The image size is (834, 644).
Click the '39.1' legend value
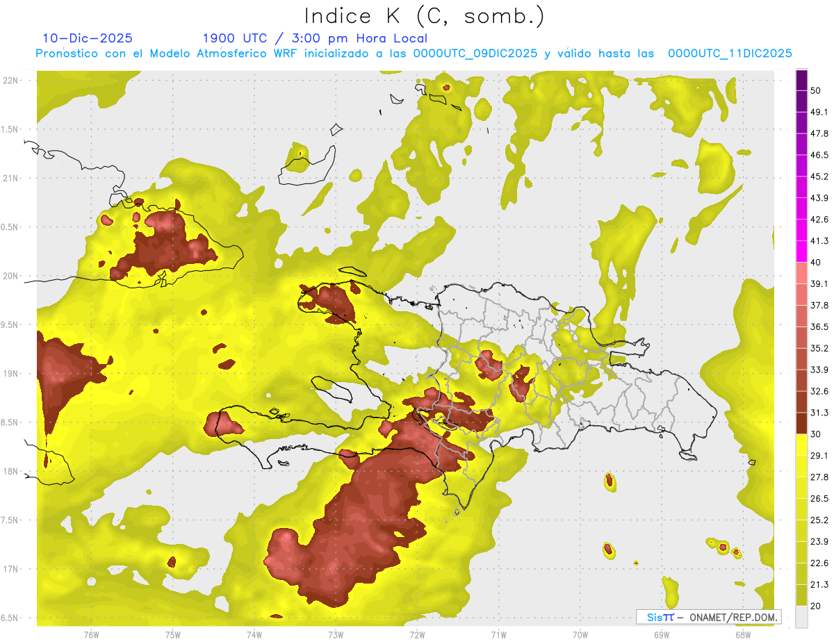(819, 283)
